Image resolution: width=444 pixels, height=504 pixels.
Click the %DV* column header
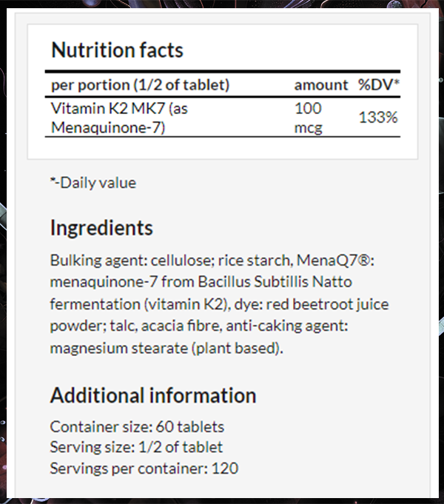coord(379,85)
